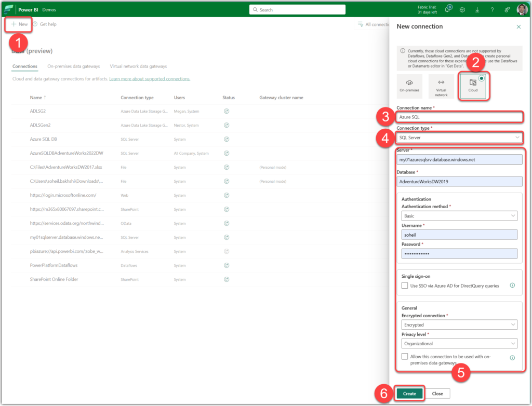Click the Demos workspace label

pyautogui.click(x=49, y=10)
